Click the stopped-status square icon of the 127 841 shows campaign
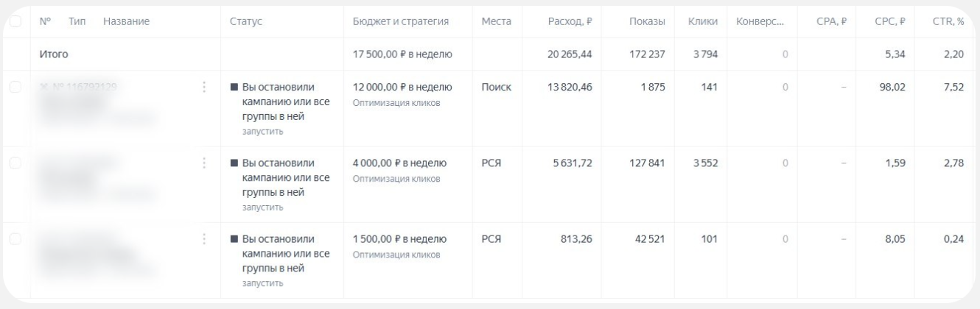 coord(234,163)
